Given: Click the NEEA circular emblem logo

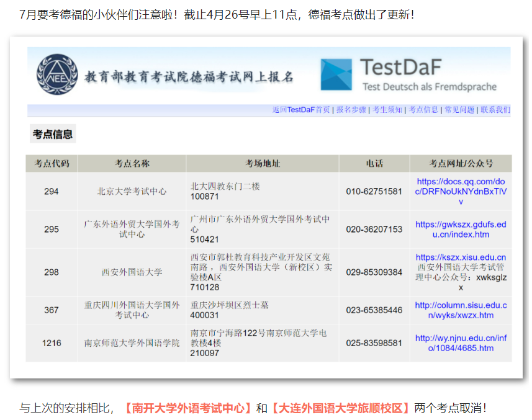Looking at the screenshot, I should 57,74.
